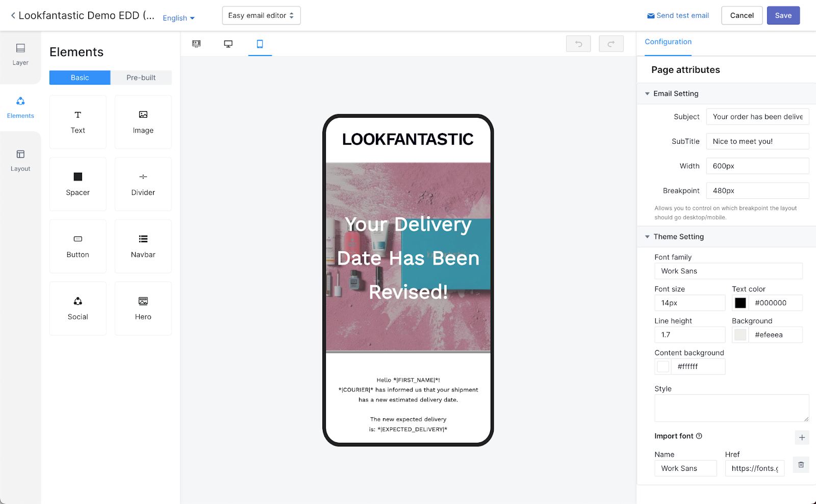Viewport: 816px width, 504px height.
Task: Add a new import font entry
Action: click(x=802, y=437)
